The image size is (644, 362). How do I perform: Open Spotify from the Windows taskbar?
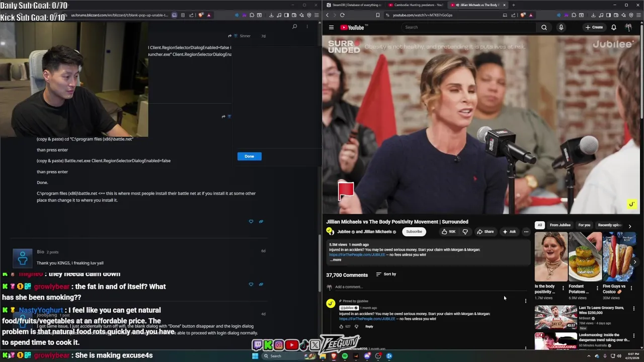tap(345, 356)
